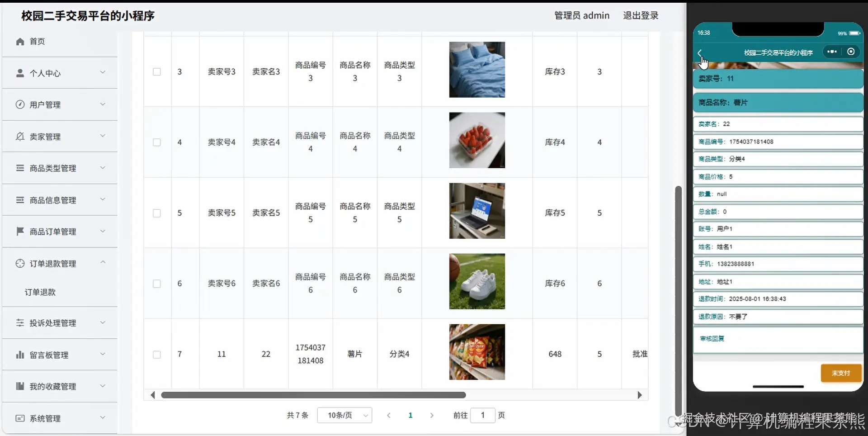The width and height of the screenshot is (868, 436).
Task: Check the checkbox for row 3
Action: (x=157, y=71)
